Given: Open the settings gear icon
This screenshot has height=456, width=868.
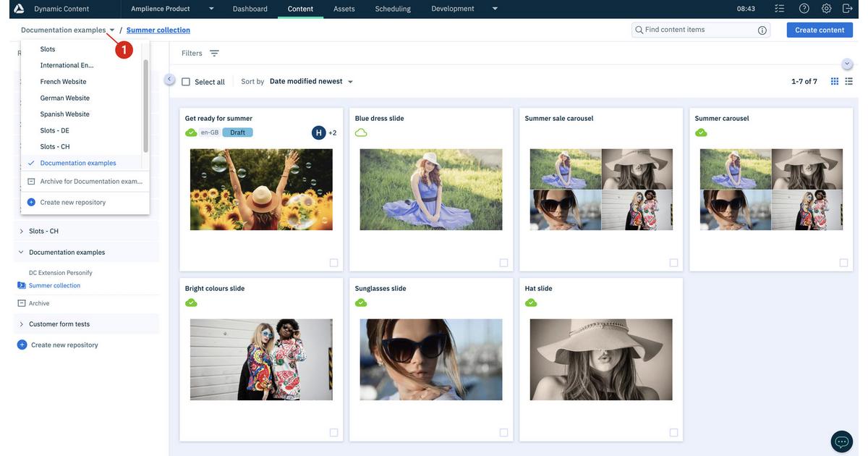Looking at the screenshot, I should pos(827,9).
